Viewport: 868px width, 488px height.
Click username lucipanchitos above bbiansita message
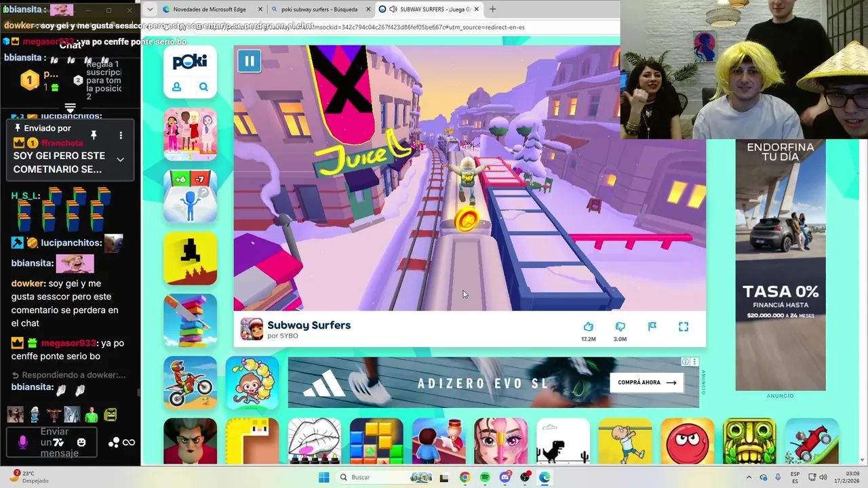click(71, 243)
